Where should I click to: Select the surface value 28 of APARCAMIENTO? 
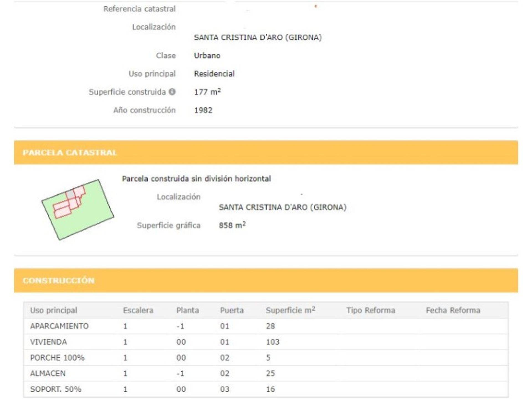pos(270,326)
